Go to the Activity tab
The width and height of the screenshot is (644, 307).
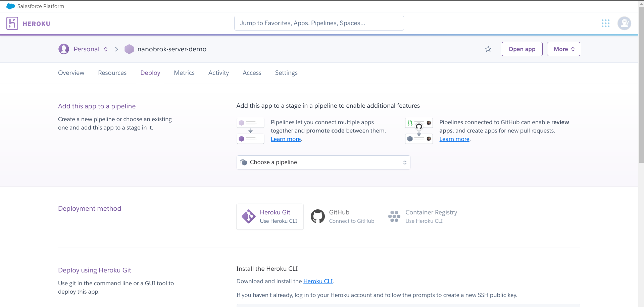click(218, 73)
